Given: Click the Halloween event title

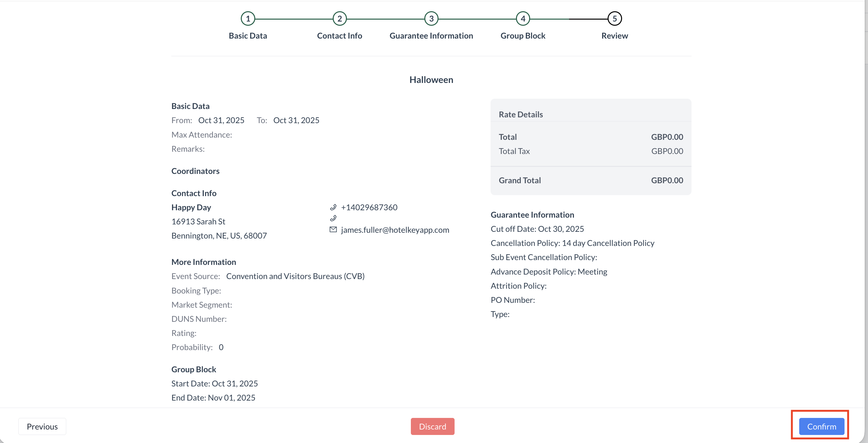Looking at the screenshot, I should [431, 80].
